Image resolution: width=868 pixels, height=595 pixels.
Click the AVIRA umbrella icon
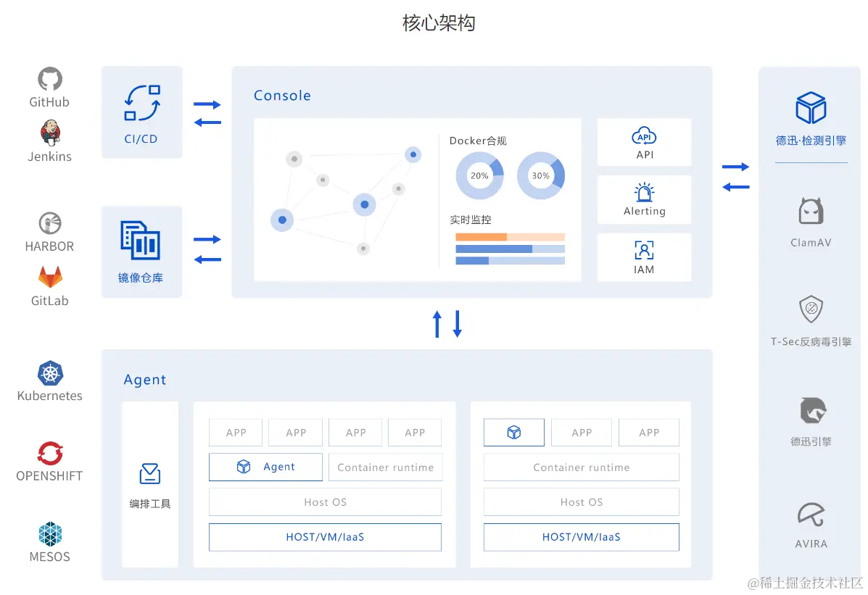coord(811,514)
